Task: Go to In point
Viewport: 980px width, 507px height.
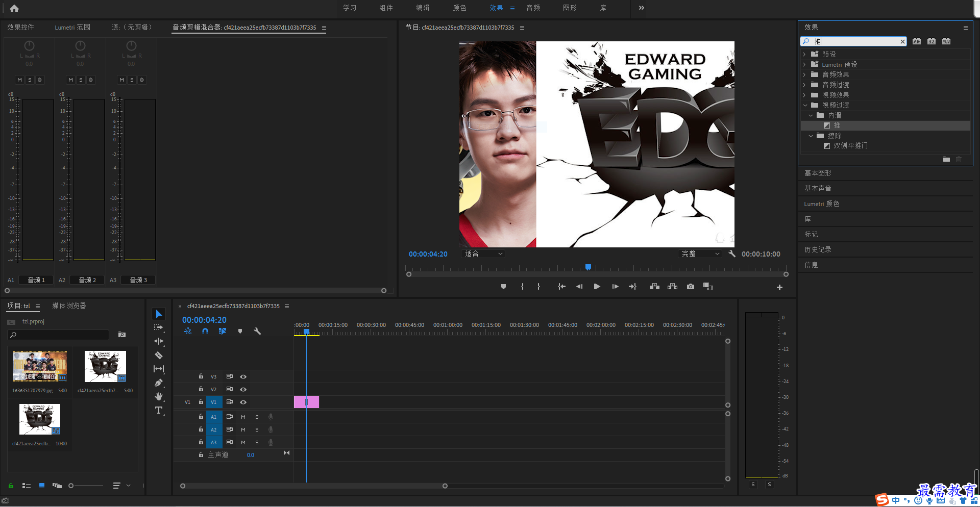Action: 561,287
